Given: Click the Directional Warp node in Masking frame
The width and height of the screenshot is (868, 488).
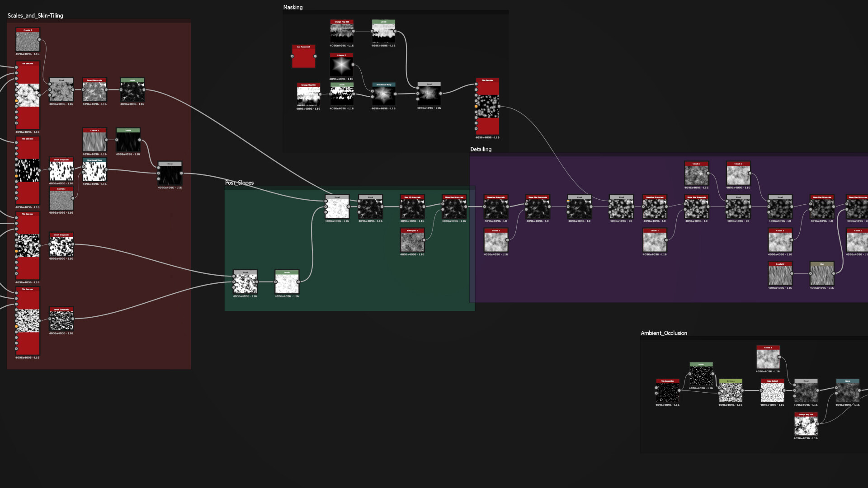Looking at the screenshot, I should point(383,95).
